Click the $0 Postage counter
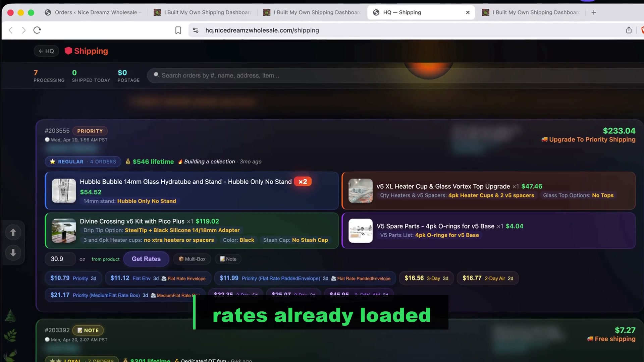Screen dimensions: 644x362 (x=128, y=76)
